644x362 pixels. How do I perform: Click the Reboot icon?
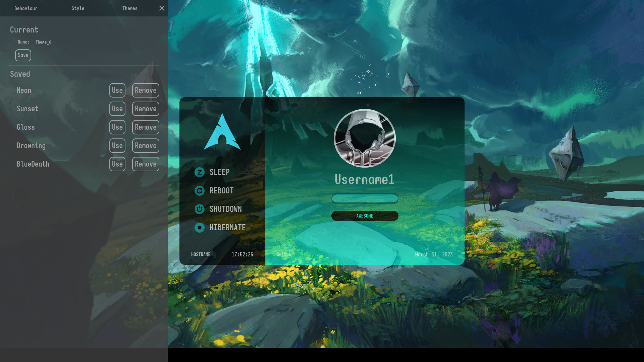(x=200, y=191)
